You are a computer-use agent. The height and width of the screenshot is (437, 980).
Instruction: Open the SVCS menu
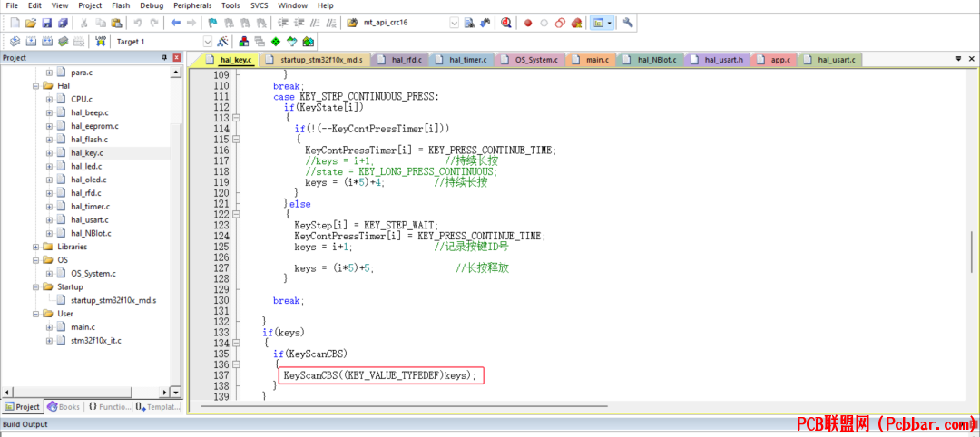point(260,5)
